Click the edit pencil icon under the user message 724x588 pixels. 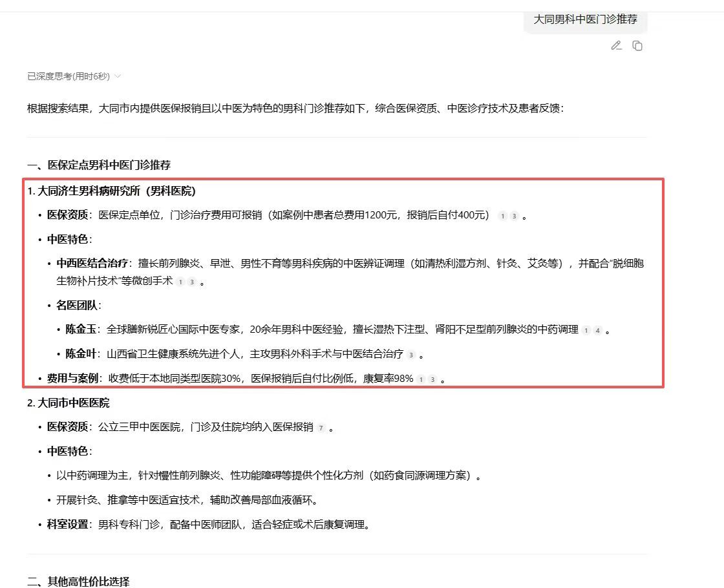616,45
